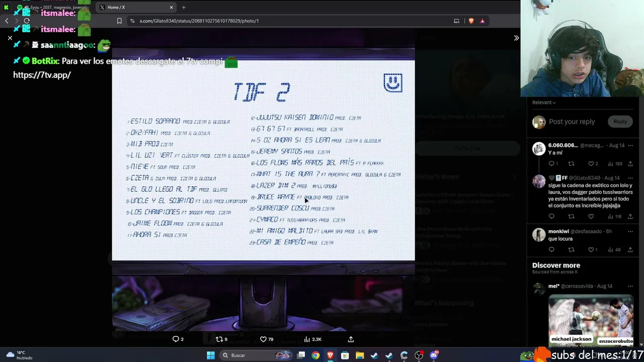View the 116 views on FF's comment
Viewport: 644px width, 362px height.
(610, 217)
